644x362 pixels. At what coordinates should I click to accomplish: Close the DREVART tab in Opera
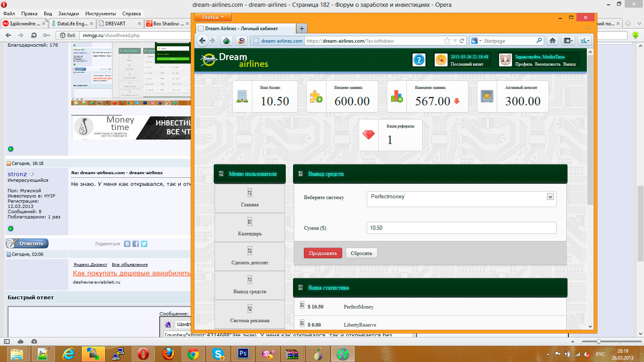tap(139, 23)
